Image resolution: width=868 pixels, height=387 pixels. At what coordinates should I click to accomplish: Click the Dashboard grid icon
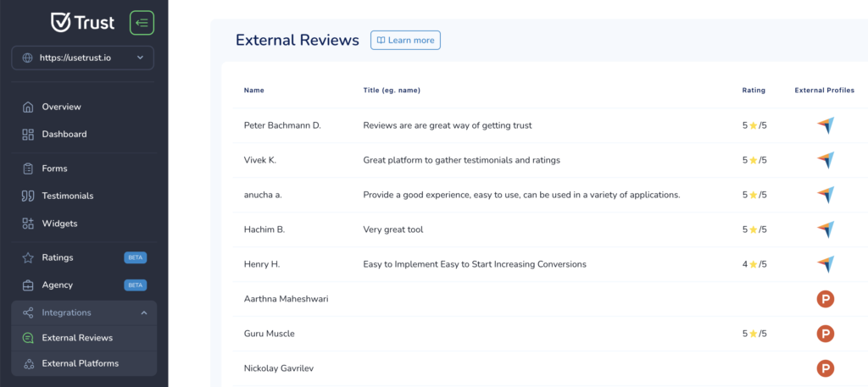click(x=28, y=135)
